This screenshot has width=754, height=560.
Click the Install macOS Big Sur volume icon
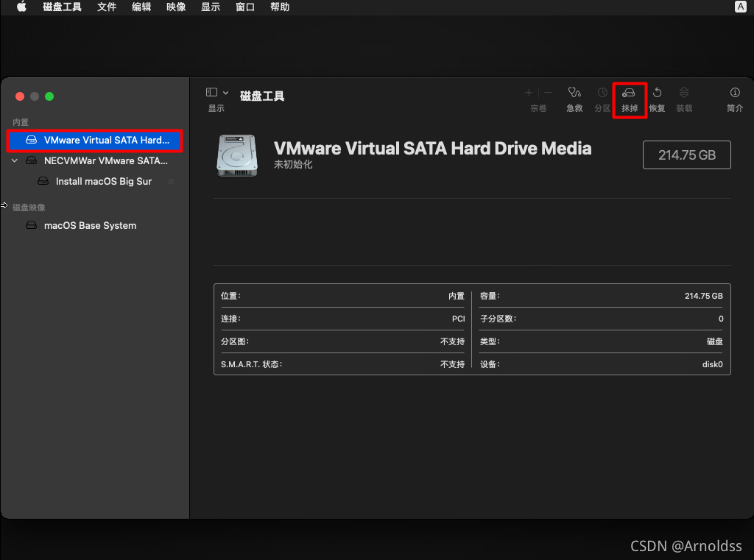click(43, 181)
